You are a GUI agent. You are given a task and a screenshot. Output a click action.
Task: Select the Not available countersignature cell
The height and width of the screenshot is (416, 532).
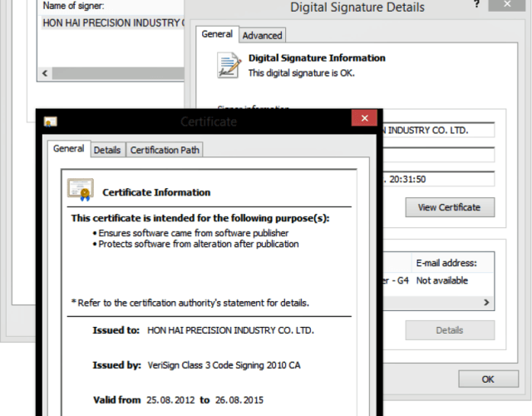[442, 280]
